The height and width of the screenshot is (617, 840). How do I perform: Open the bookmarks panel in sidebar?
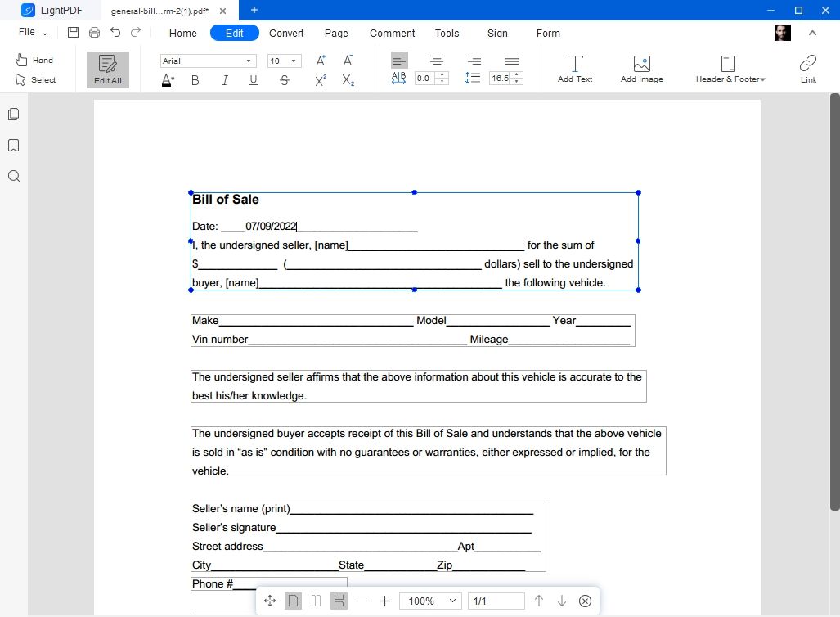[13, 146]
